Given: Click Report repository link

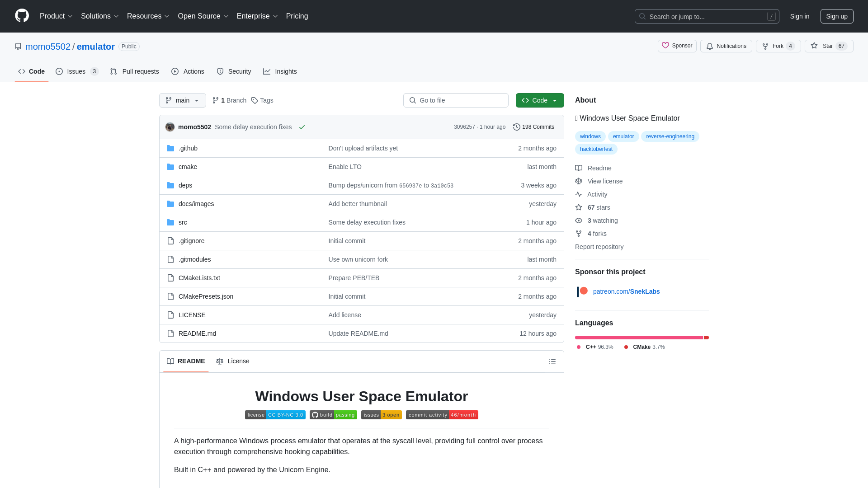Looking at the screenshot, I should 599,247.
